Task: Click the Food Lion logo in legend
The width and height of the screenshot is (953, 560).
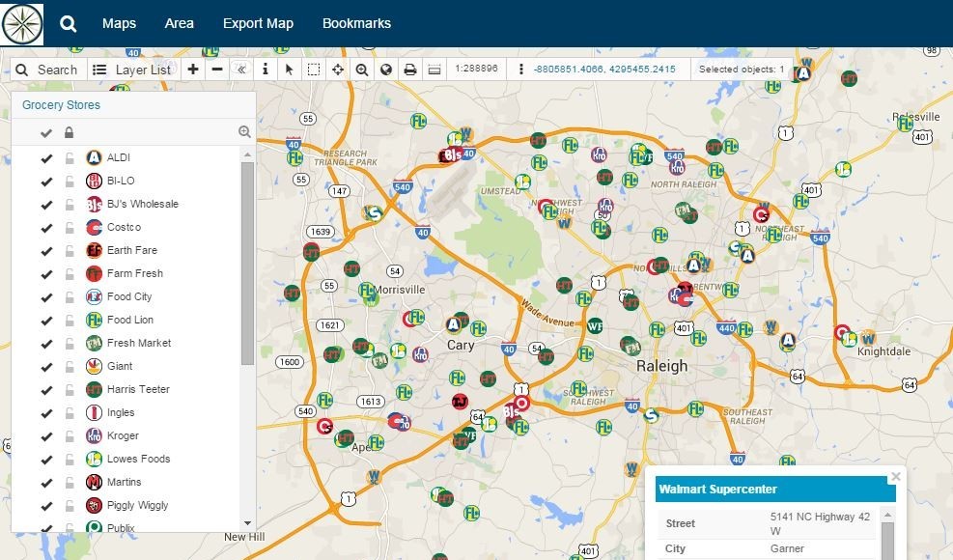Action: coord(94,320)
